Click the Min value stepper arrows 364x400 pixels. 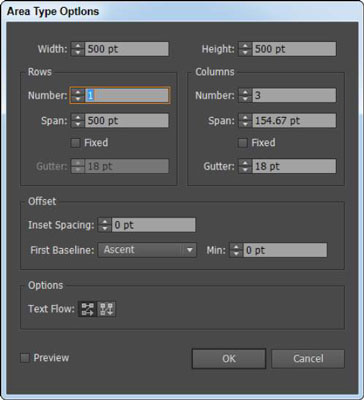236,250
